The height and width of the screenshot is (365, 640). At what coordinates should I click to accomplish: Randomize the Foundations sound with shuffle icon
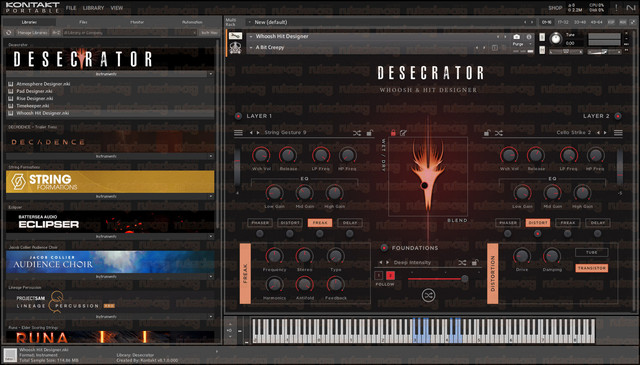[462, 263]
